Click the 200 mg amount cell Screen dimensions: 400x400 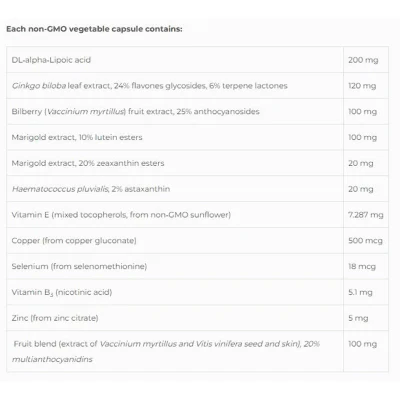point(366,60)
